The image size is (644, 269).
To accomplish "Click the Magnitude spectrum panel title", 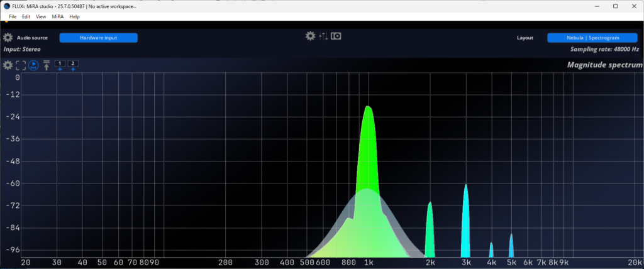I will tap(604, 65).
